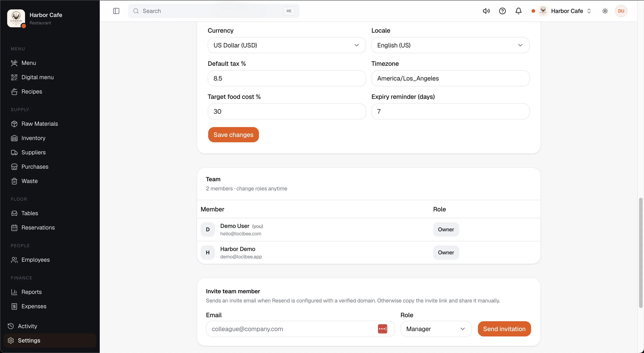Switch theme with the sun icon
This screenshot has height=353, width=644.
click(605, 11)
